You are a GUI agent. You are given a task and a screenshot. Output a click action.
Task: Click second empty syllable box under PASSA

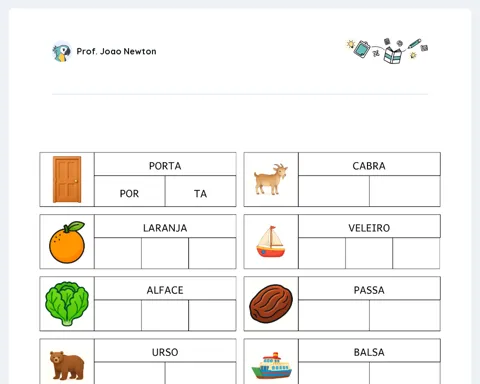coord(405,315)
